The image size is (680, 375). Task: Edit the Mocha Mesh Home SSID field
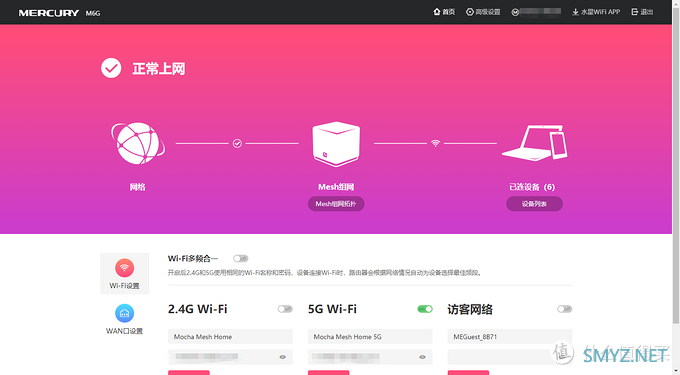point(230,336)
